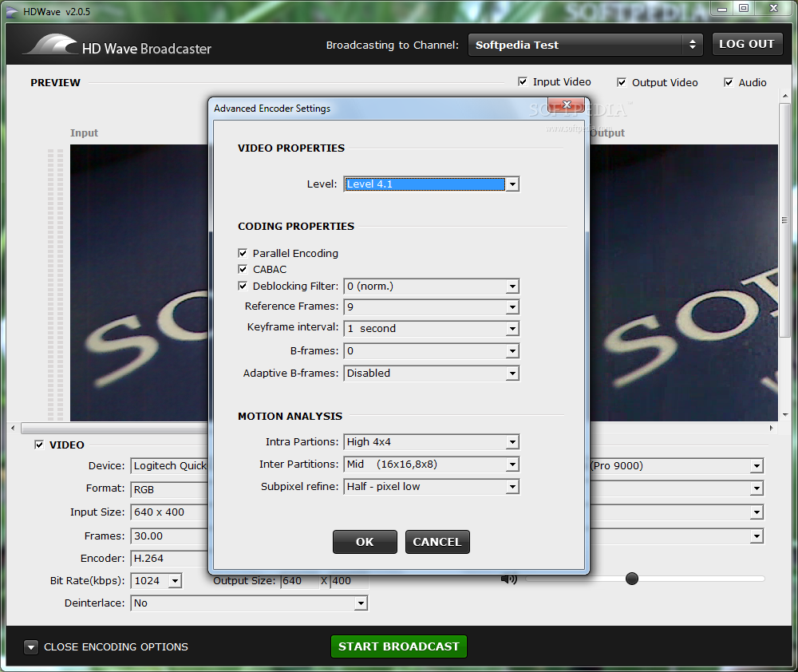Close the Advanced Encoder Settings dialog
Screen dimensions: 798x672
(x=567, y=105)
